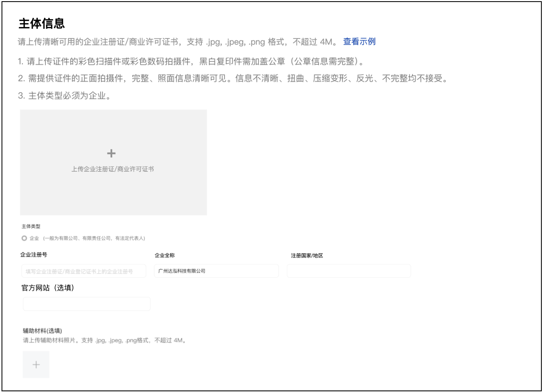The height and width of the screenshot is (392, 543).
Task: Open the 注册国家/地区 field
Action: point(349,271)
